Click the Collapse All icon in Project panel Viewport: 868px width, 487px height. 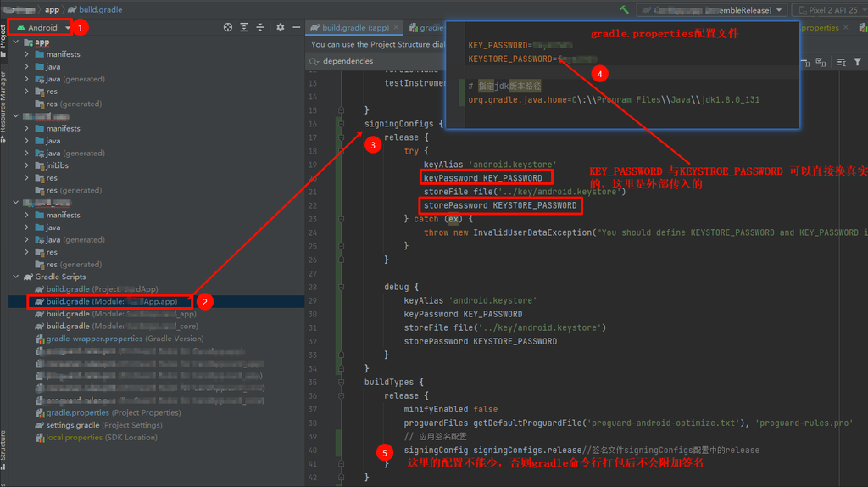(260, 27)
